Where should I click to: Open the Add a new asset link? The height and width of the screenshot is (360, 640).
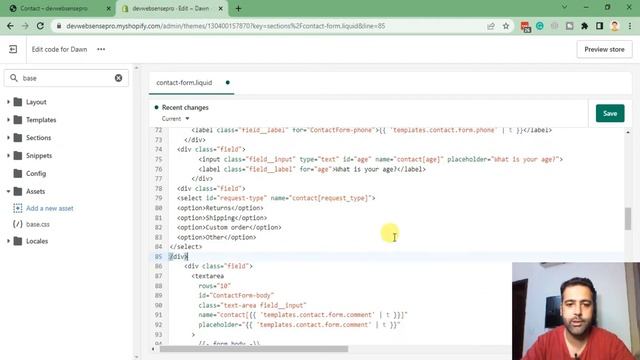[50, 208]
